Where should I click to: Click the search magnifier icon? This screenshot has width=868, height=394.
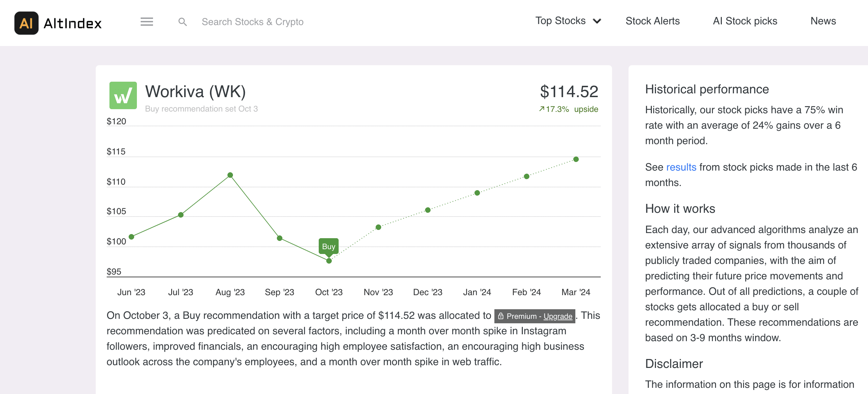(x=183, y=22)
